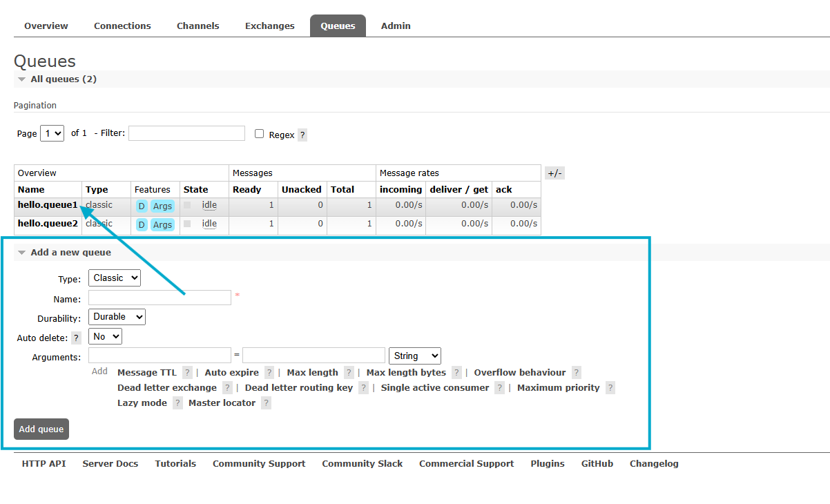Viewport: 830px width, 504px height.
Task: Show Dead letter routing key help
Action: pos(363,388)
